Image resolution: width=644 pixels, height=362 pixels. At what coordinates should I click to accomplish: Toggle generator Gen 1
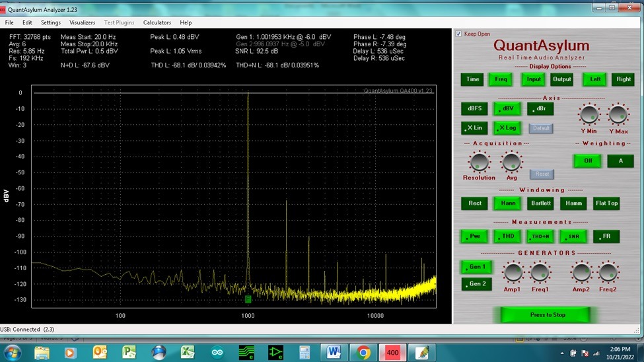(476, 267)
